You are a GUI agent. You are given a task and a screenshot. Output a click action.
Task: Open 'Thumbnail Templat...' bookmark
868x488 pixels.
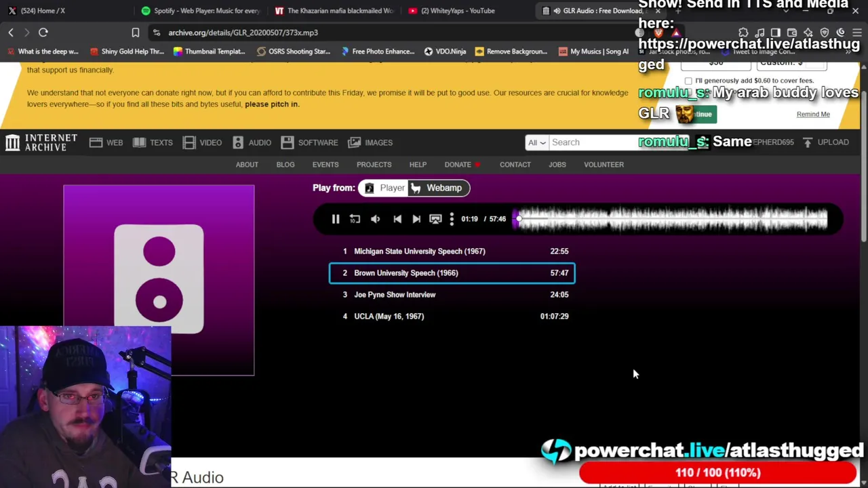point(209,52)
